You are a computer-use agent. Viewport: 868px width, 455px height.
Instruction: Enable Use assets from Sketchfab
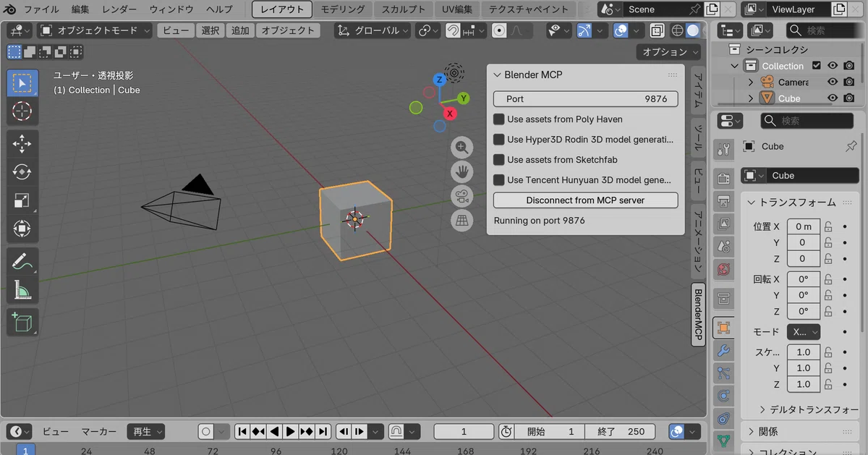click(x=499, y=160)
